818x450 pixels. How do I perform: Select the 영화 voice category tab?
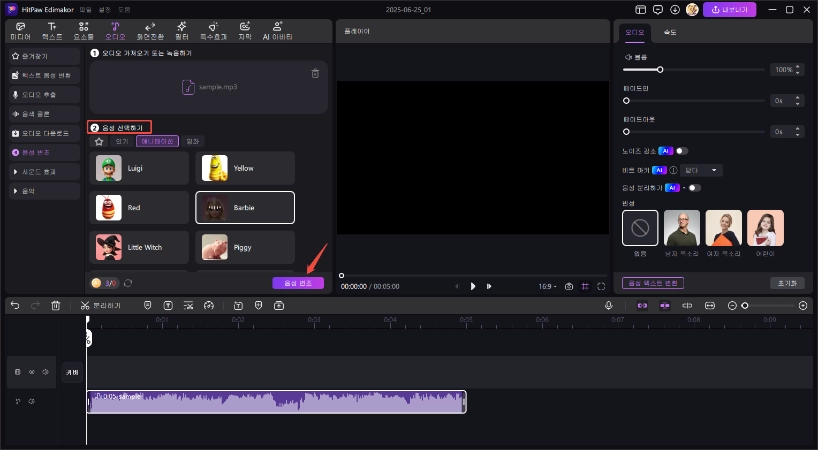tap(193, 141)
